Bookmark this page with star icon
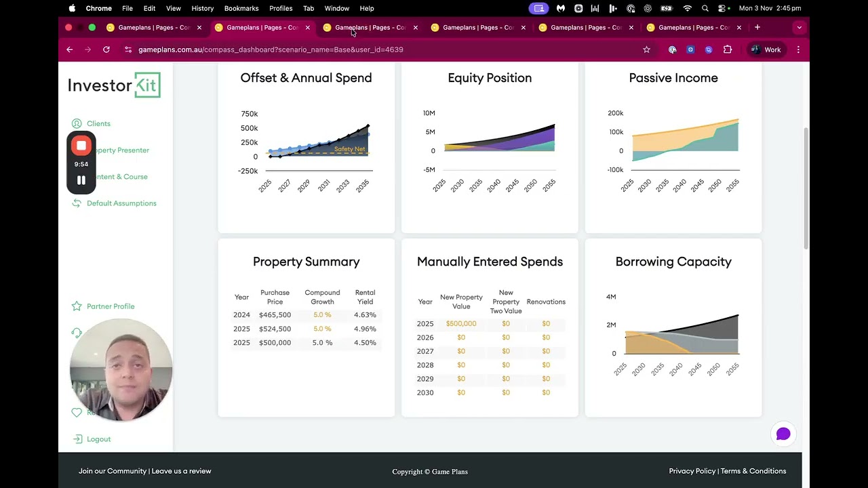Screen dimensions: 868x488 coord(646,49)
